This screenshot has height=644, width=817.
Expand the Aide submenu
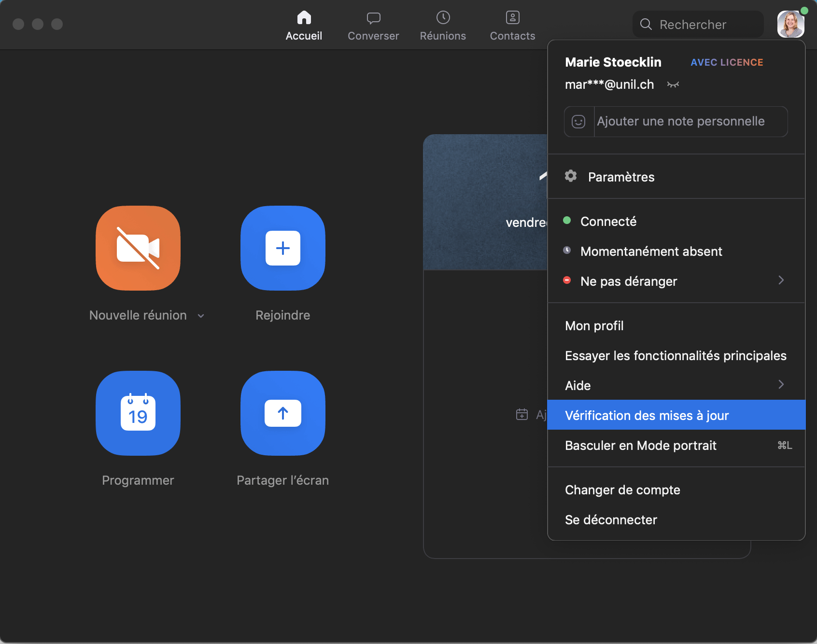click(781, 385)
